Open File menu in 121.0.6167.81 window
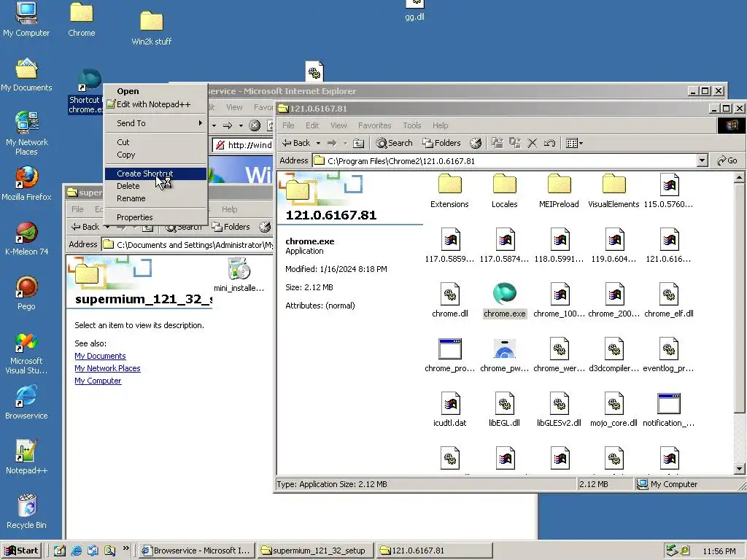Viewport: 747px width, 560px height. click(x=288, y=125)
